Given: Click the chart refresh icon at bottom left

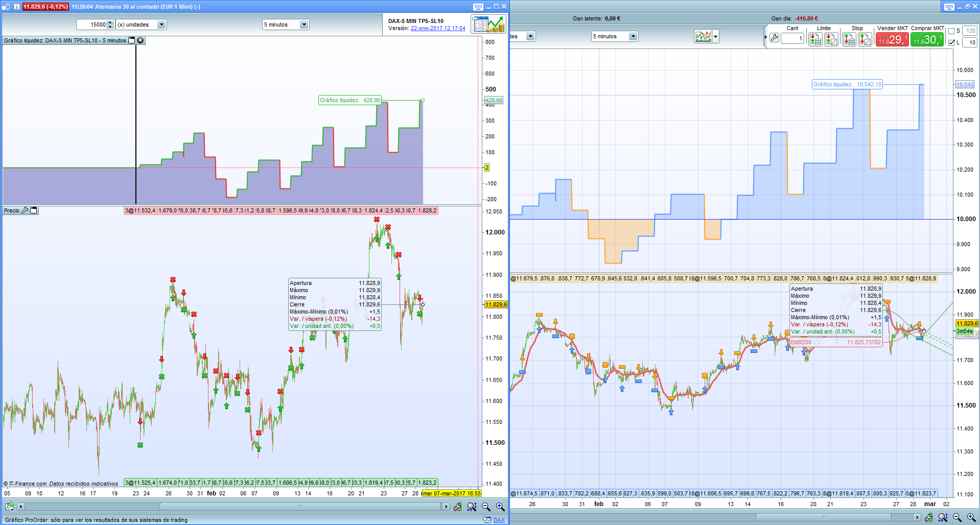Looking at the screenshot, I should (x=9, y=507).
